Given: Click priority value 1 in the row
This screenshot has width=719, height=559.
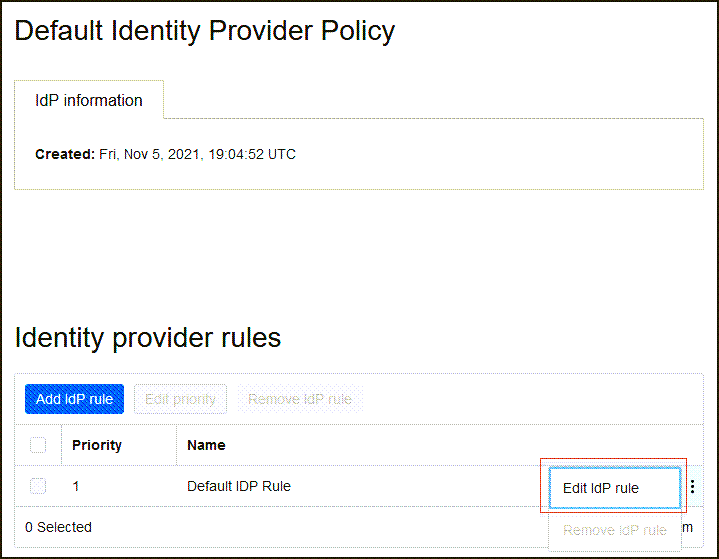Looking at the screenshot, I should point(76,486).
